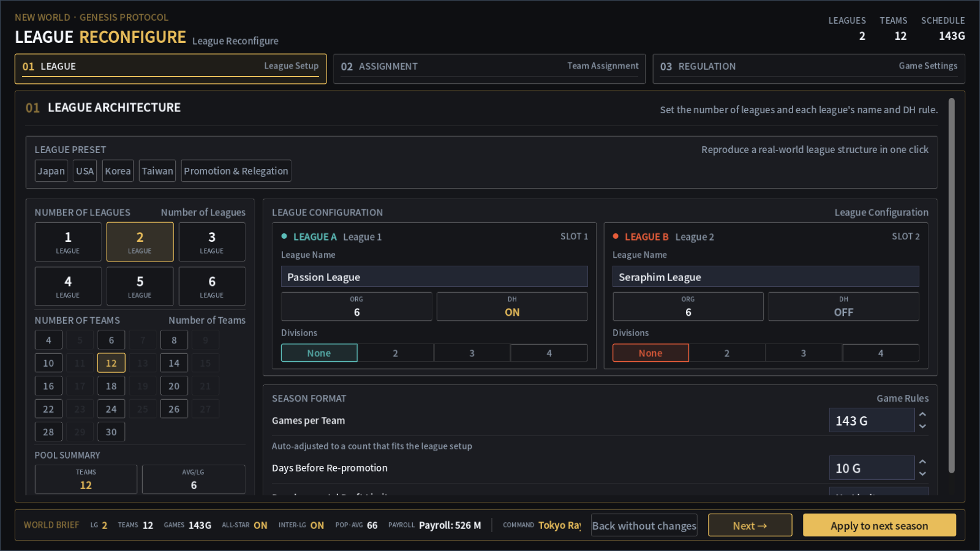Click the vertical scrollbar of the panel

coord(952,285)
